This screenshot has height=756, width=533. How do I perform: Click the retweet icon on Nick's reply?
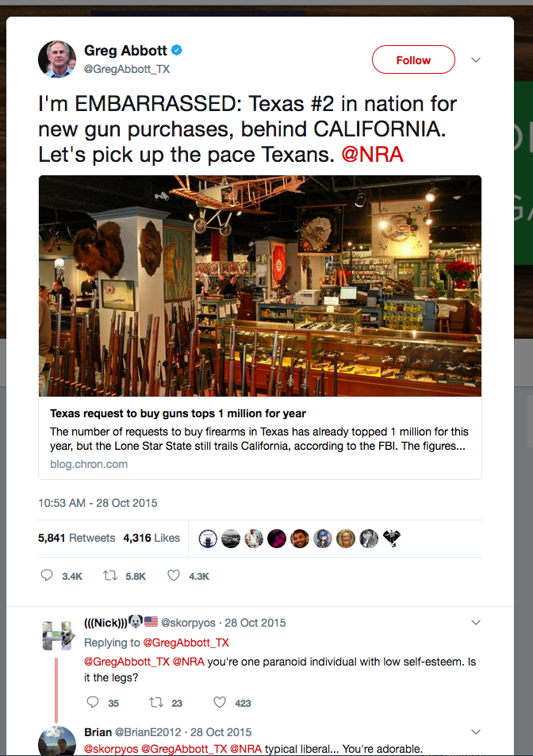click(158, 703)
